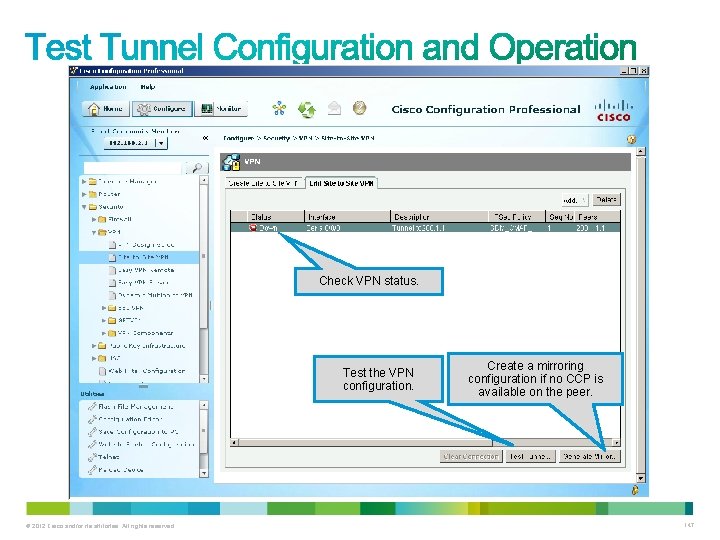Viewport: 720px width, 540px height.
Task: Click the search field in navigation pane
Action: (x=133, y=168)
